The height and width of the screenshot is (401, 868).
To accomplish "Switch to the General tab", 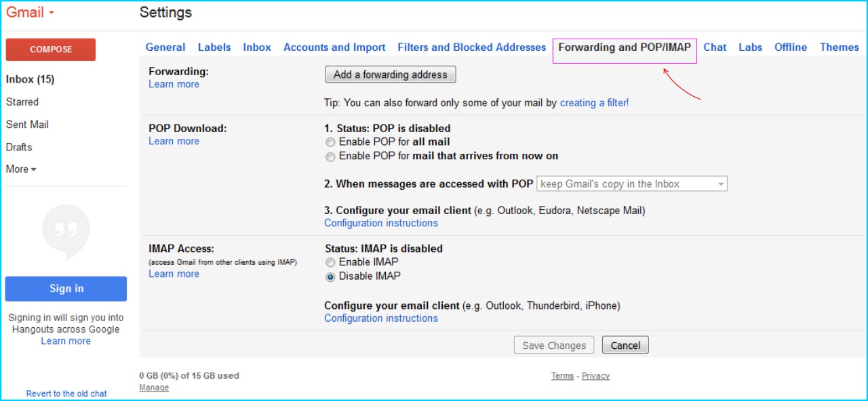I will tap(165, 47).
